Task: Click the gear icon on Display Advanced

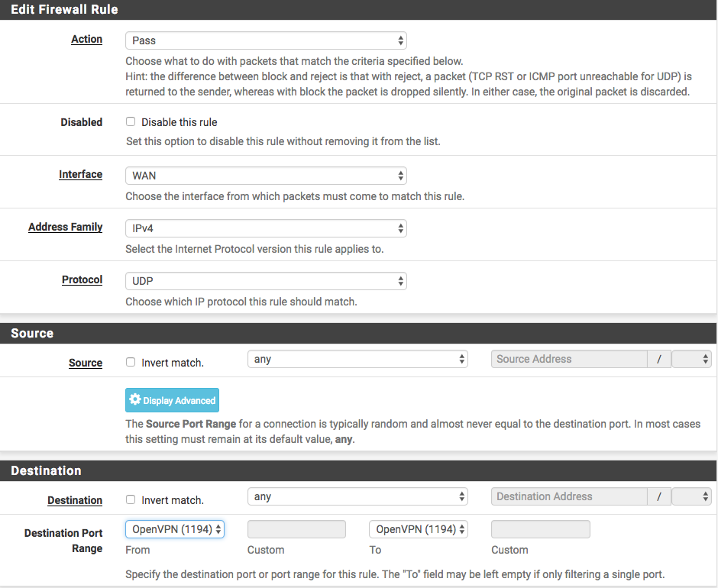Action: pos(135,400)
